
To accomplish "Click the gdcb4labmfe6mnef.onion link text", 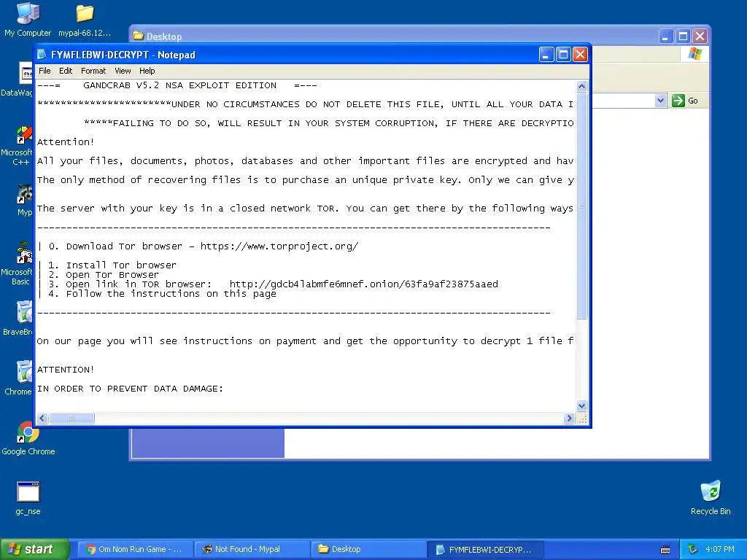I will [x=364, y=284].
